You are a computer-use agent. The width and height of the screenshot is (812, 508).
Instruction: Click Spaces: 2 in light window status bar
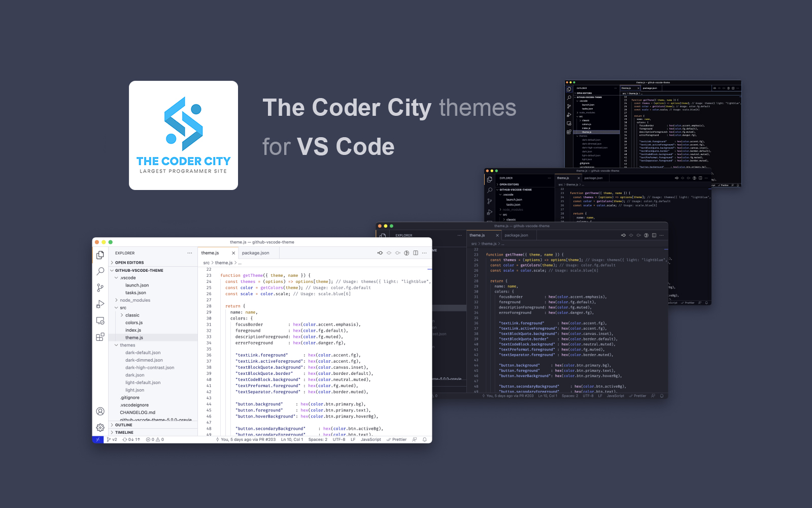[x=318, y=440]
